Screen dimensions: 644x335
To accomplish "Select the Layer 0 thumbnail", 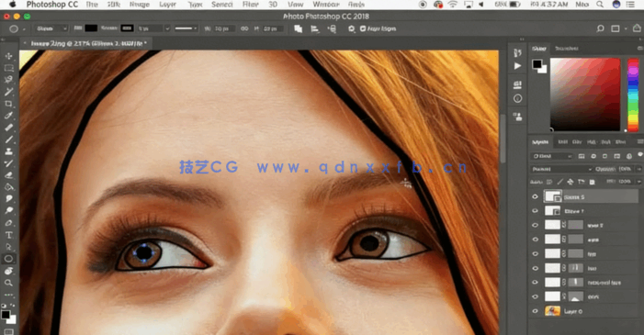I will click(552, 311).
